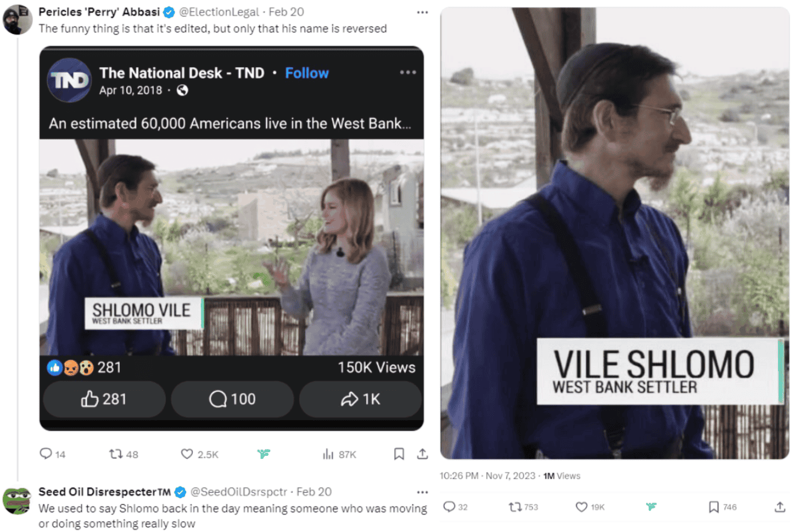Click the TND logo in embedded post

pyautogui.click(x=70, y=80)
